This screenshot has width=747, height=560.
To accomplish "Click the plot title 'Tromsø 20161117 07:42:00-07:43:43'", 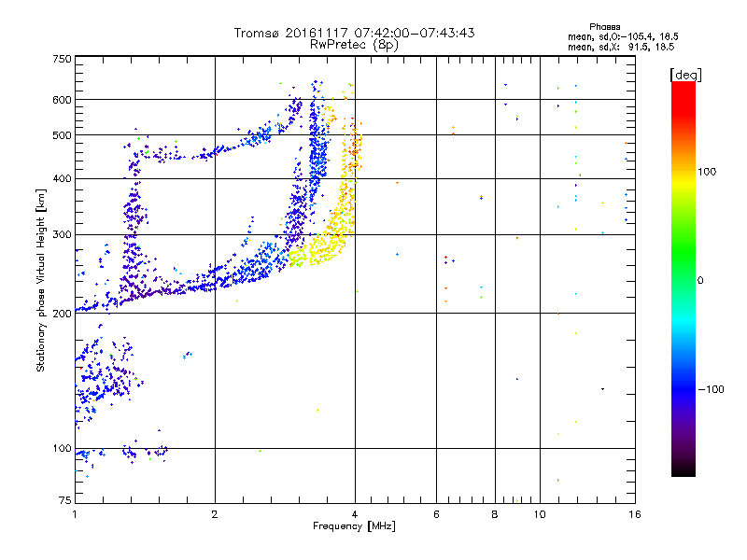I will pyautogui.click(x=354, y=33).
